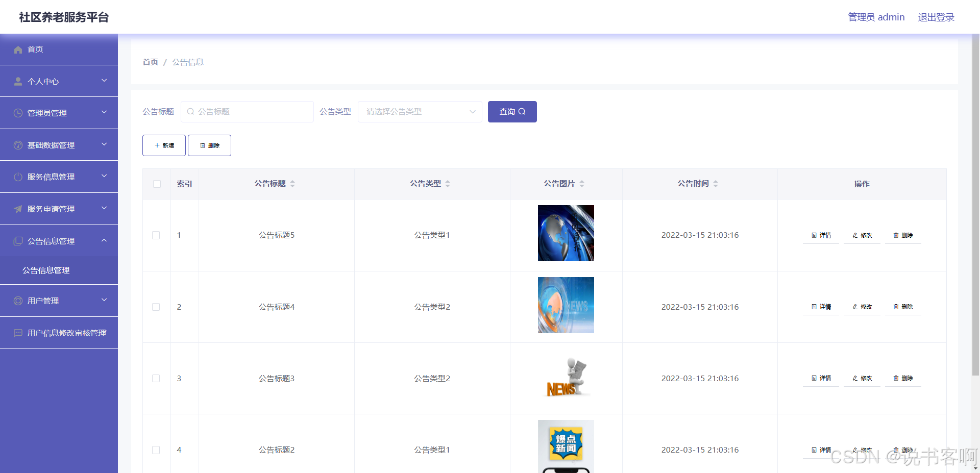This screenshot has height=473, width=980.
Task: Click the 服务申请管理 paper-plane icon
Action: [18, 209]
